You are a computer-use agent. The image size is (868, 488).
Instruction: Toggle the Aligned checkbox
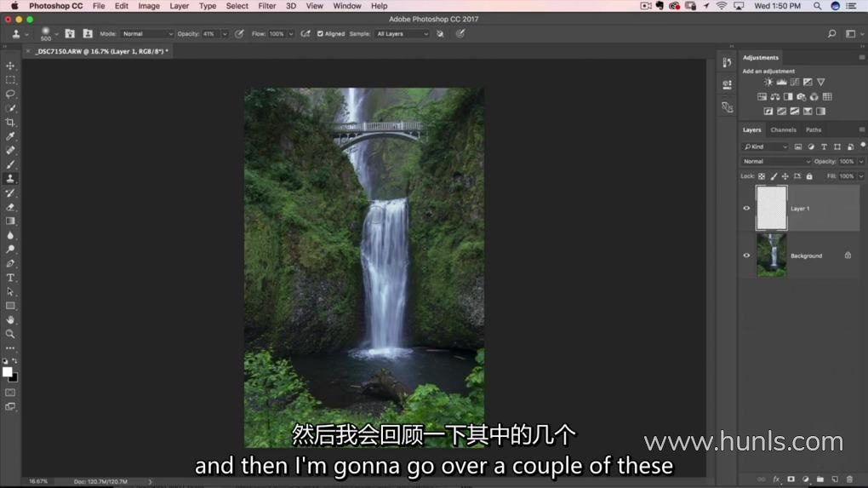pyautogui.click(x=320, y=34)
